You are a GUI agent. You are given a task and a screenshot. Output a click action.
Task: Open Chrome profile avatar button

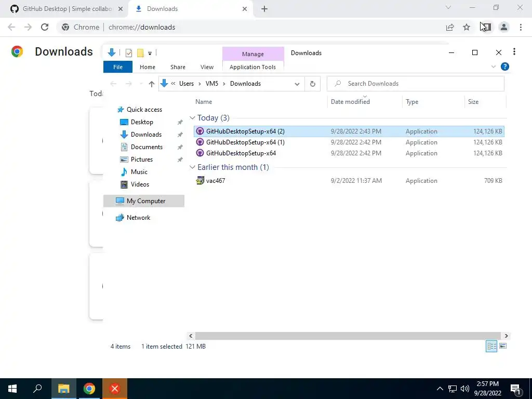(504, 27)
